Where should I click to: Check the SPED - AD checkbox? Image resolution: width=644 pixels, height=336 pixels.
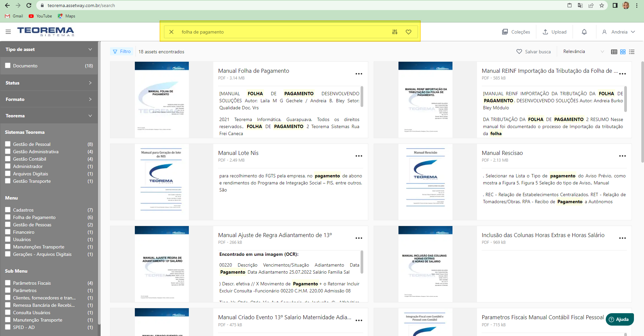click(8, 327)
